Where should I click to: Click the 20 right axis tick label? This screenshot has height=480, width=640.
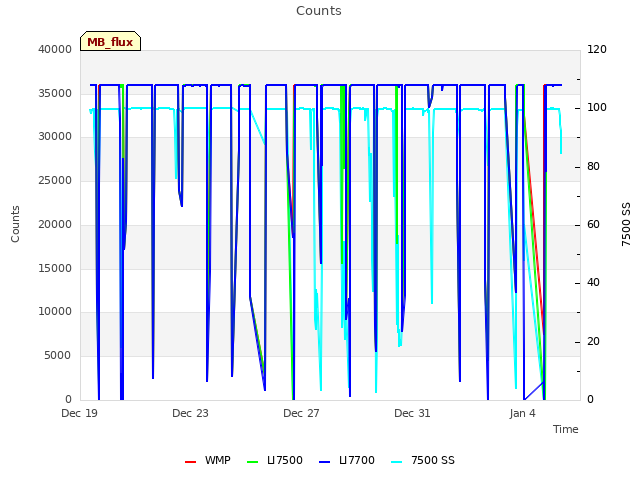coord(593,341)
